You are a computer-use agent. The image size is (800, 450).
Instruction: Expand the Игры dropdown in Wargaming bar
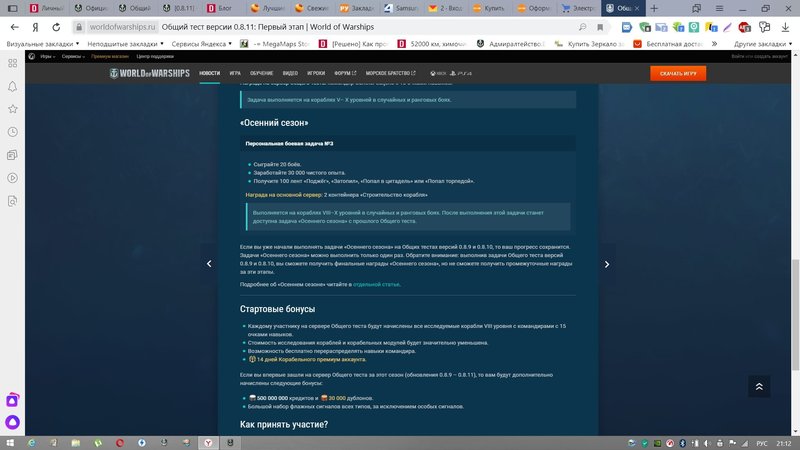tap(48, 57)
